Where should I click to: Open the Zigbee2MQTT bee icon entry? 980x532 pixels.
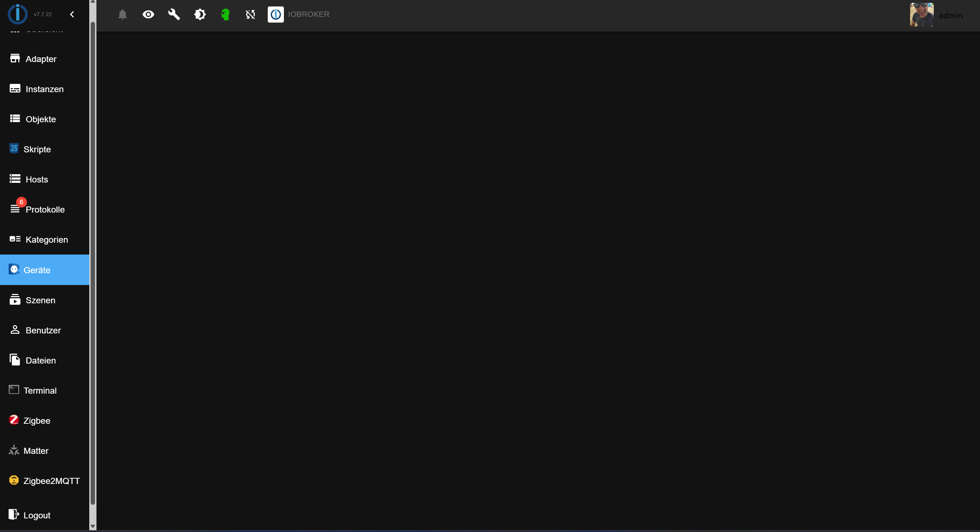14,480
